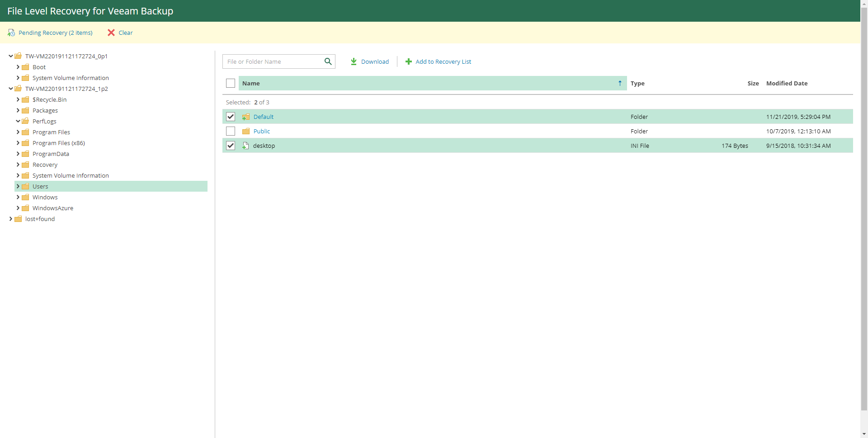Sort by the Name column header
Viewport: 868px width, 438px height.
[433, 83]
